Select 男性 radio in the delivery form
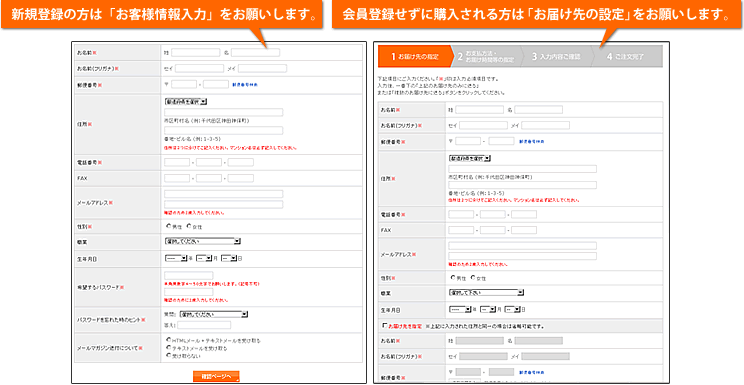 [x=453, y=277]
